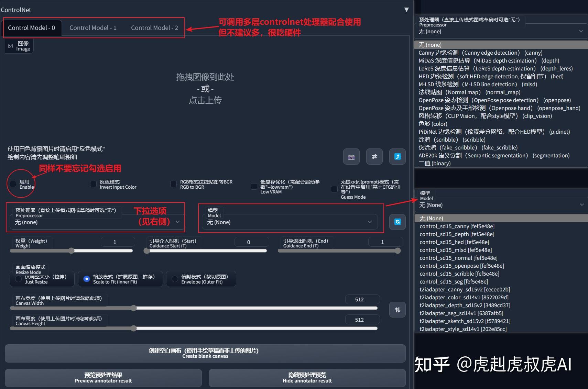Click the Weight slider handle
588x389 pixels.
[x=72, y=251]
